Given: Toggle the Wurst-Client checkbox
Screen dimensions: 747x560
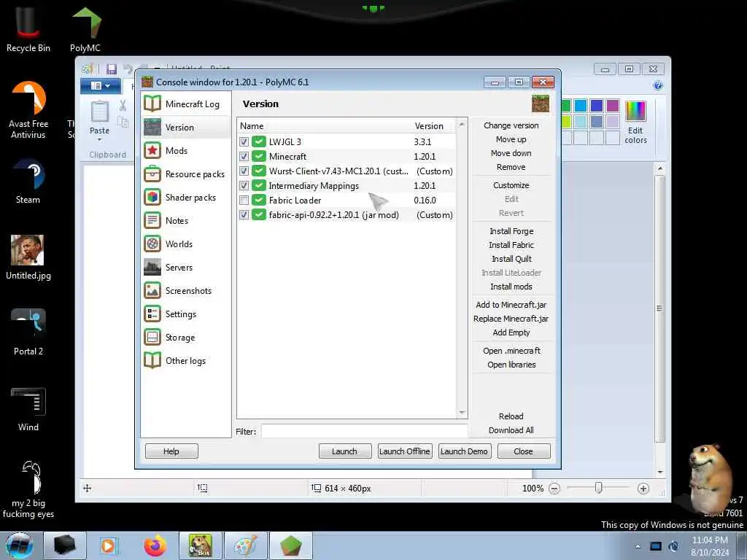Looking at the screenshot, I should 244,171.
